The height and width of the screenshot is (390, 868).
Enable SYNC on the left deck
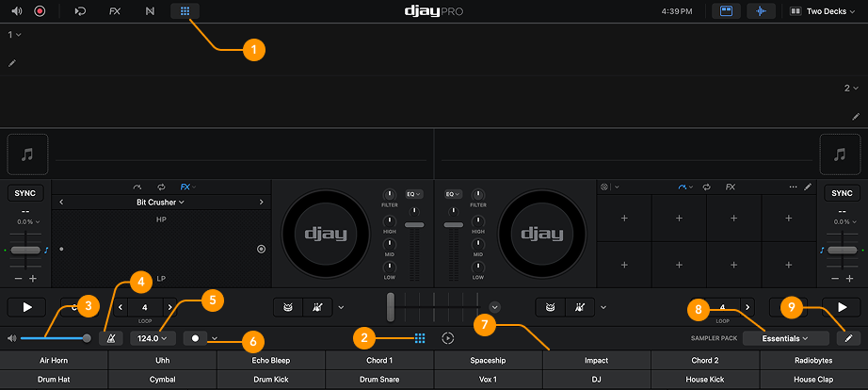[24, 193]
